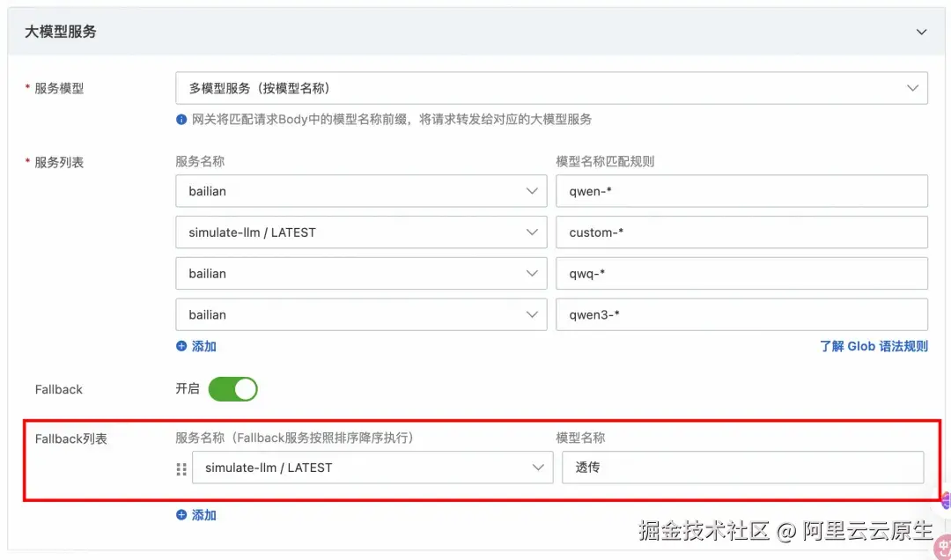Screen dimensions: 951x560
Task: Disable the Fallback toggle switch
Action: click(x=232, y=388)
